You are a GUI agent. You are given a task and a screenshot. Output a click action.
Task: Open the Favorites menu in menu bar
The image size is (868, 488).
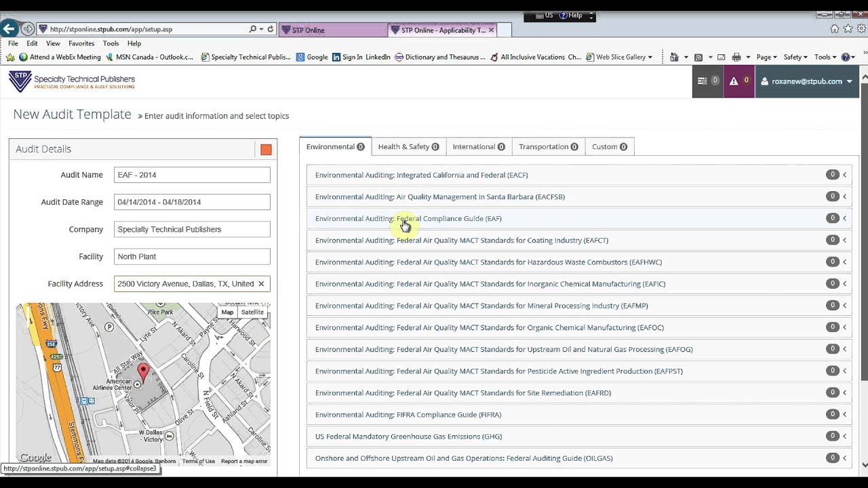(x=81, y=43)
